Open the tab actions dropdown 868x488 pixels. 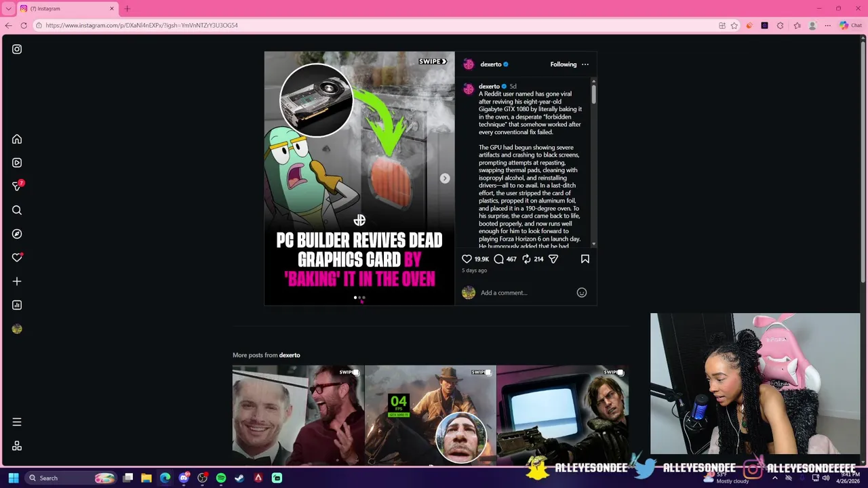[8, 9]
